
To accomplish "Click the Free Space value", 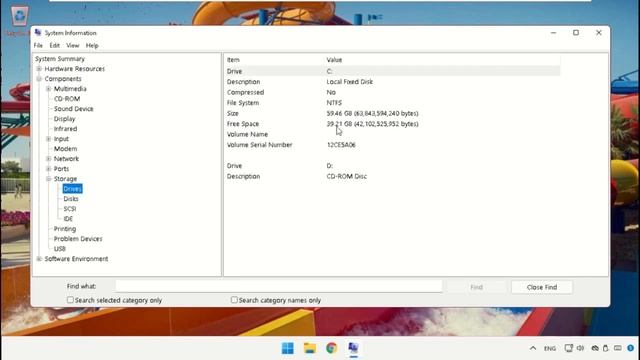I will 372,124.
